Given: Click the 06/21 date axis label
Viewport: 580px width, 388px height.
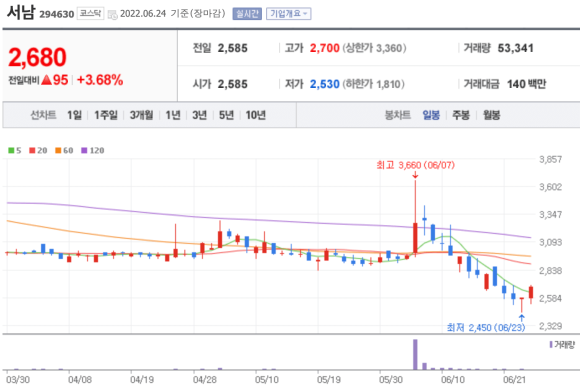Looking at the screenshot, I should [514, 379].
